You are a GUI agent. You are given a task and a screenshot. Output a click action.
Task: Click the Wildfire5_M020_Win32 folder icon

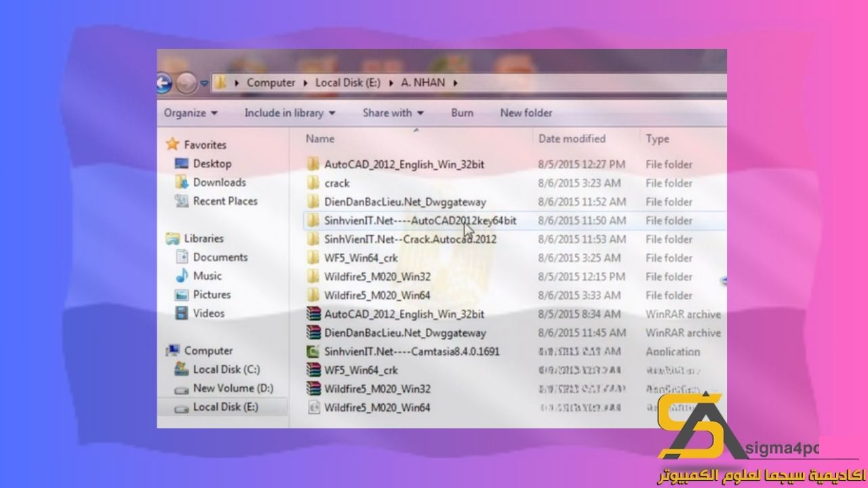pyautogui.click(x=313, y=277)
